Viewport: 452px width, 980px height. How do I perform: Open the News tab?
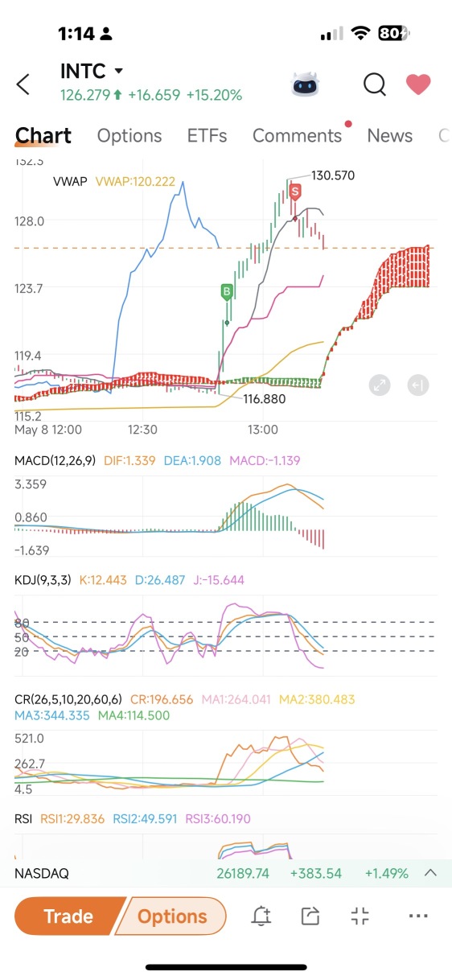[x=389, y=136]
